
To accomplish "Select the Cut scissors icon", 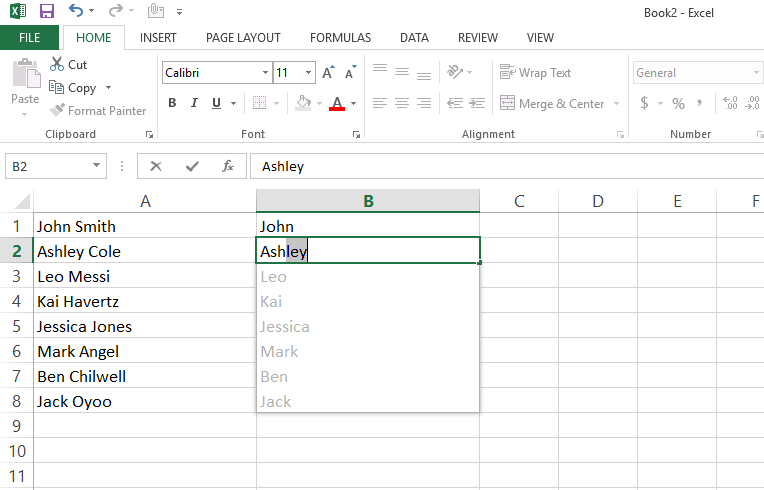I will tap(57, 64).
